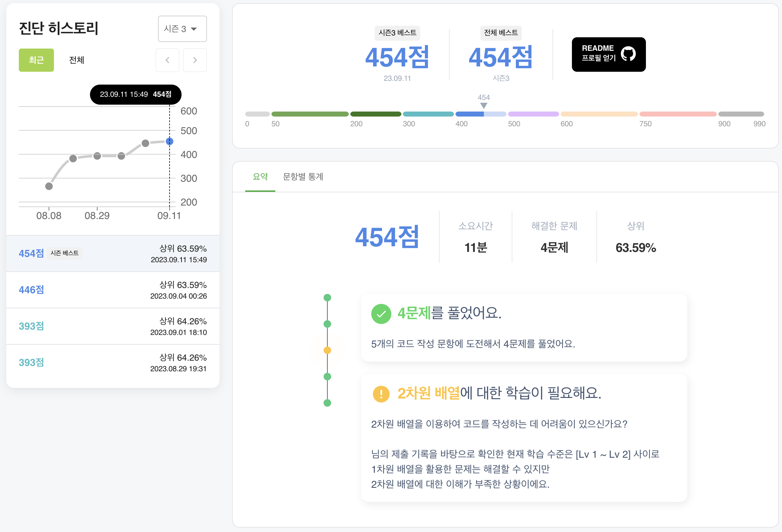Image resolution: width=782 pixels, height=532 pixels.
Task: Click the first gray data point near 08.08
Action: 49,186
